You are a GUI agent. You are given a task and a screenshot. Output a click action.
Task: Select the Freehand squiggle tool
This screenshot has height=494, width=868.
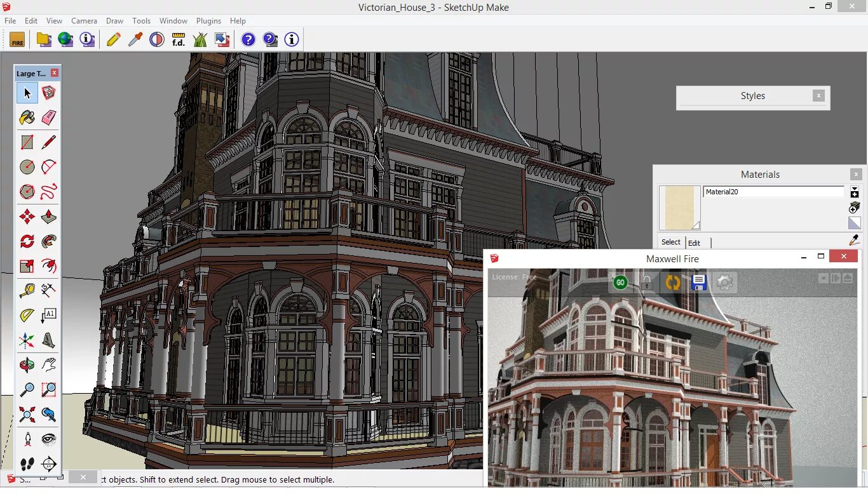(49, 192)
